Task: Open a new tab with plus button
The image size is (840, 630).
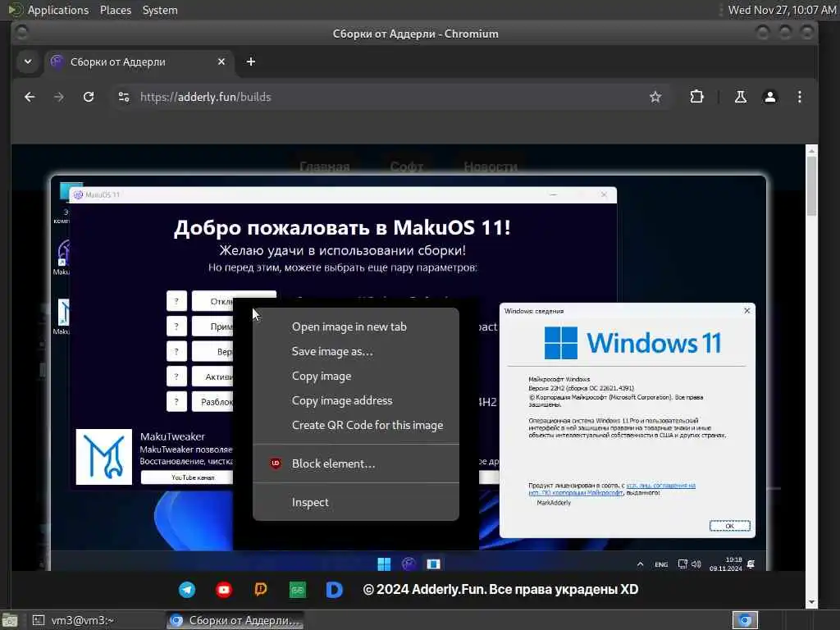Action: [x=251, y=62]
